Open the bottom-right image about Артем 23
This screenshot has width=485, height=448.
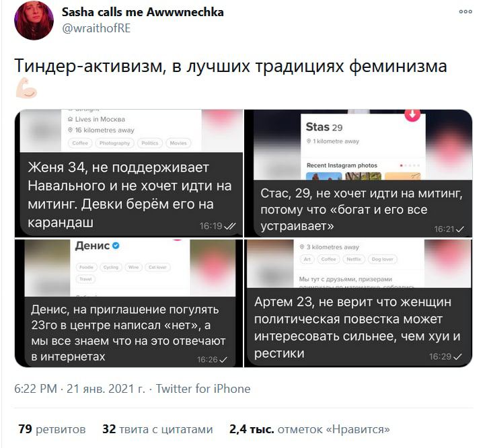coord(358,303)
